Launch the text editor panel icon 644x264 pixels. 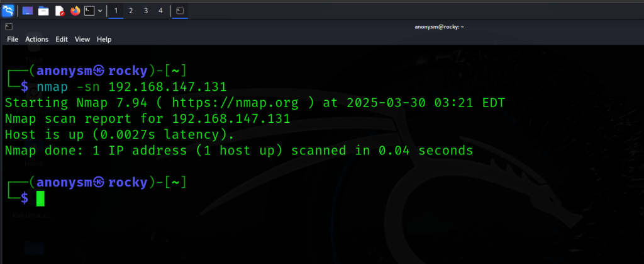click(x=60, y=11)
